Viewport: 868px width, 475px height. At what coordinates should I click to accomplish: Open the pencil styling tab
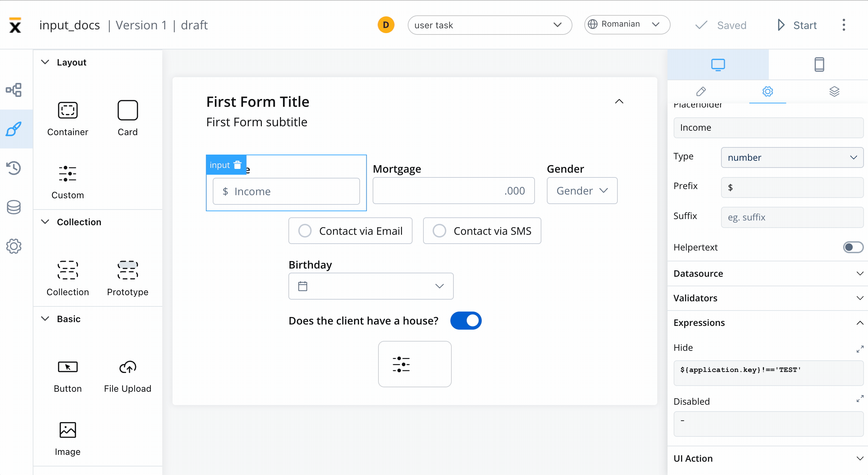click(x=701, y=91)
